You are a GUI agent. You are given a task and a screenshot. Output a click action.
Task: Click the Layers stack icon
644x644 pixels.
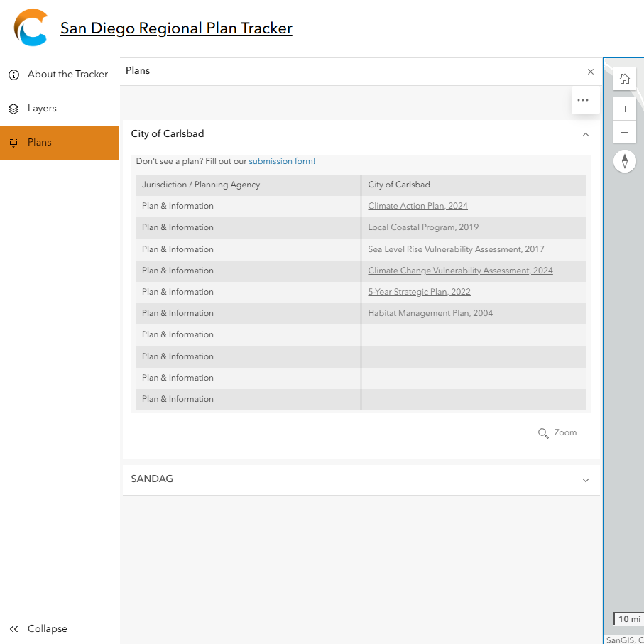[x=13, y=109]
